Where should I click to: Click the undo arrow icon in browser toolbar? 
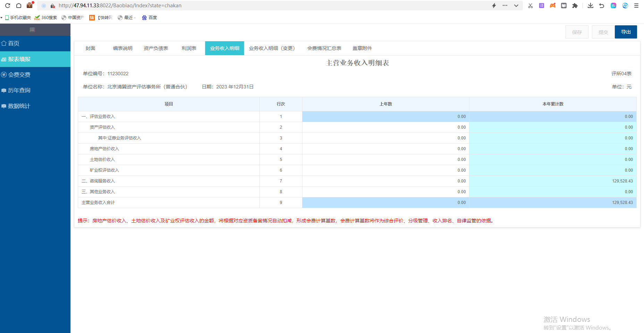[602, 6]
